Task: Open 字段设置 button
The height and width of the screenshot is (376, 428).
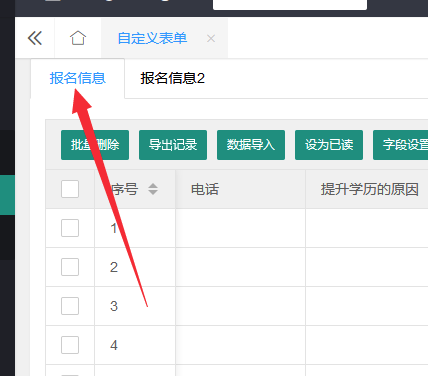Action: [401, 145]
